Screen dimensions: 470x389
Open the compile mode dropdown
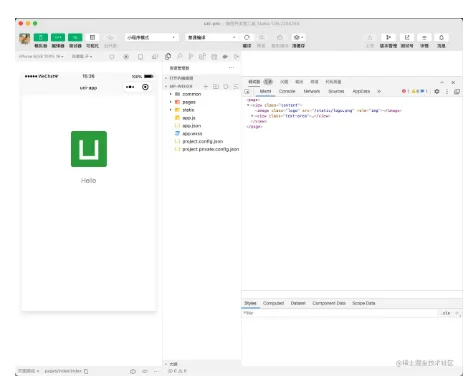[x=212, y=37]
